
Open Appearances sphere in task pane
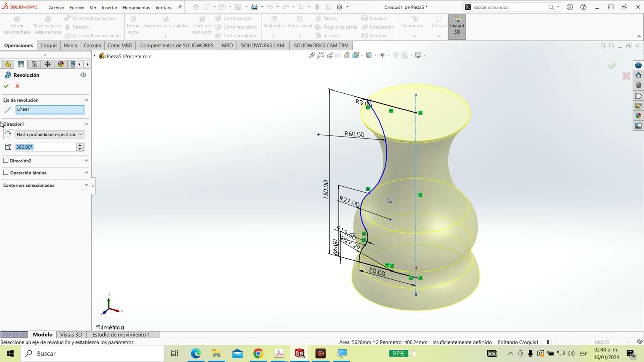point(638,116)
